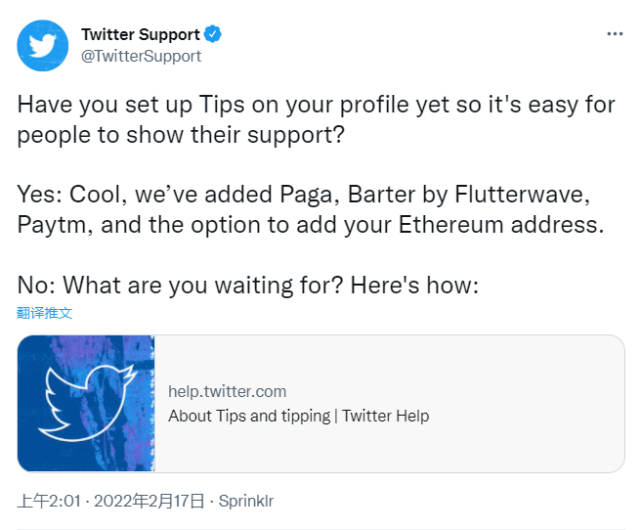Viewport: 641px width, 530px height.
Task: Click the word "Paytm" in the tweet
Action: tap(54, 225)
